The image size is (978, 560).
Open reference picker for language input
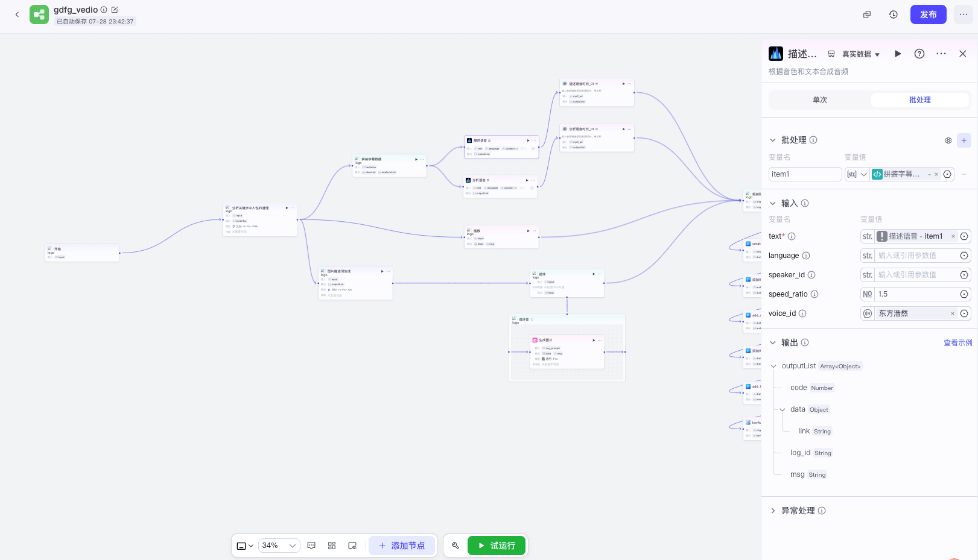pyautogui.click(x=964, y=256)
